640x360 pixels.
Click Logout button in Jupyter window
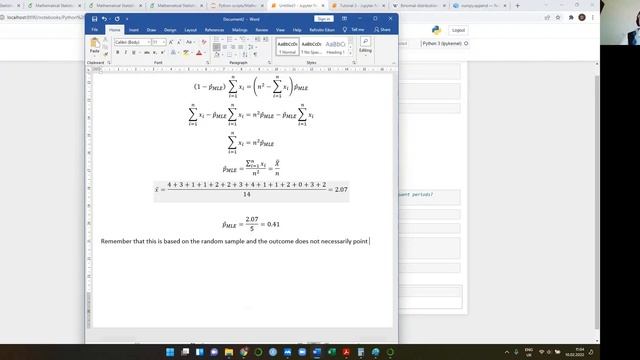pos(458,30)
